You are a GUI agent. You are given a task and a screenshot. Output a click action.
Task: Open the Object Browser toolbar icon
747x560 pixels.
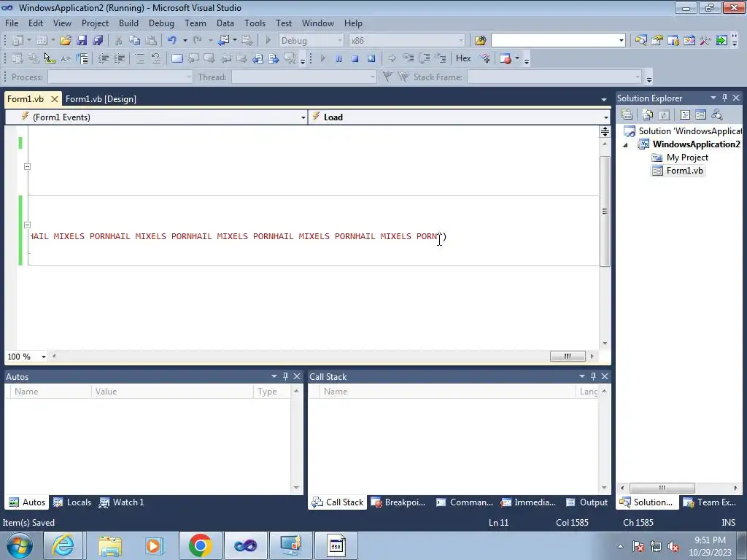673,41
